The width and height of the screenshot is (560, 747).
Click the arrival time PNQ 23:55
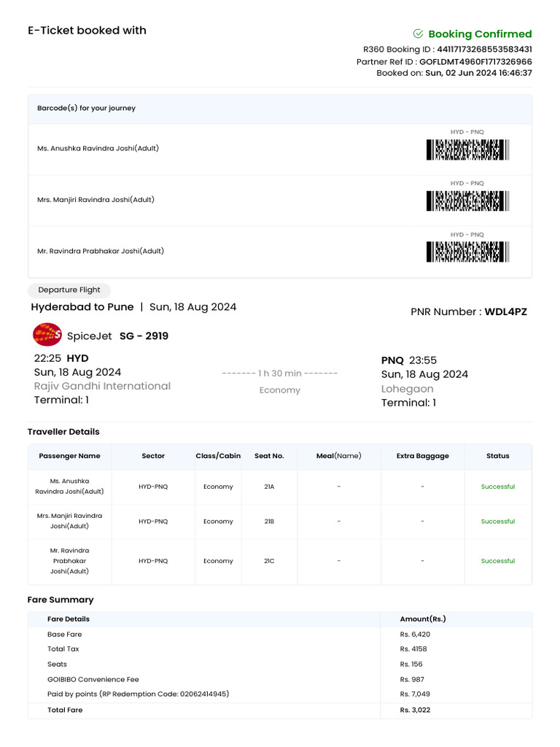tap(408, 360)
